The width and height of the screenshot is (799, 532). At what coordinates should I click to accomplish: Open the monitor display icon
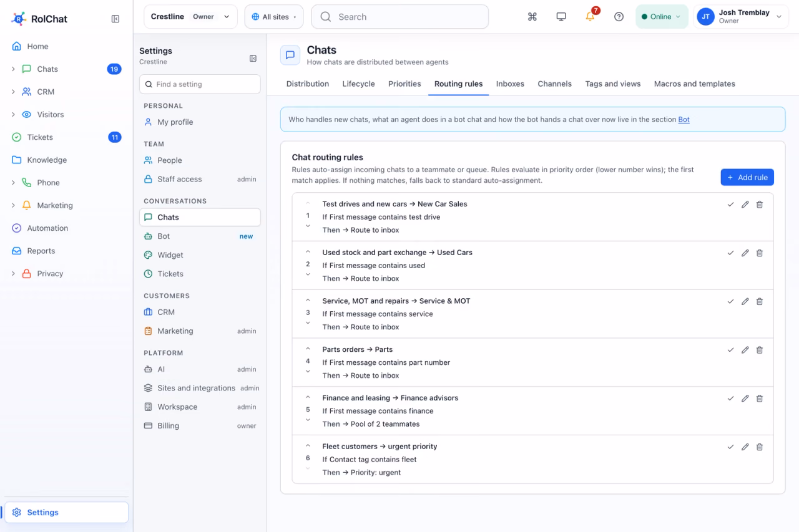561,17
